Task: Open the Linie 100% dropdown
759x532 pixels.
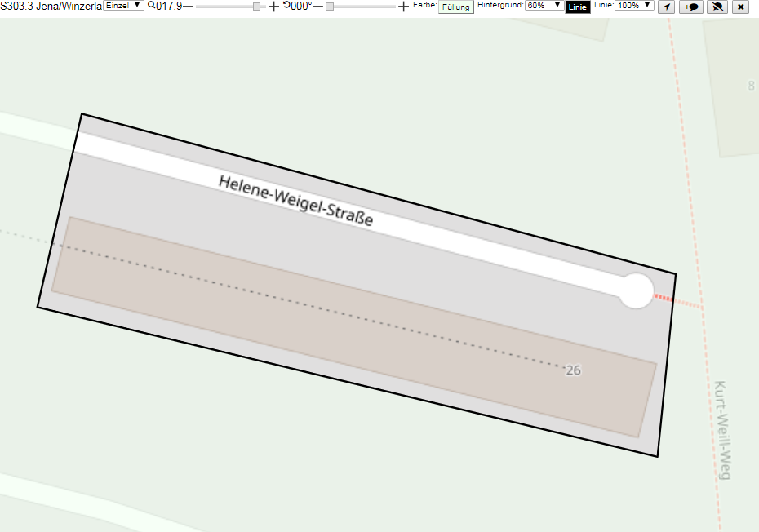Action: (634, 6)
